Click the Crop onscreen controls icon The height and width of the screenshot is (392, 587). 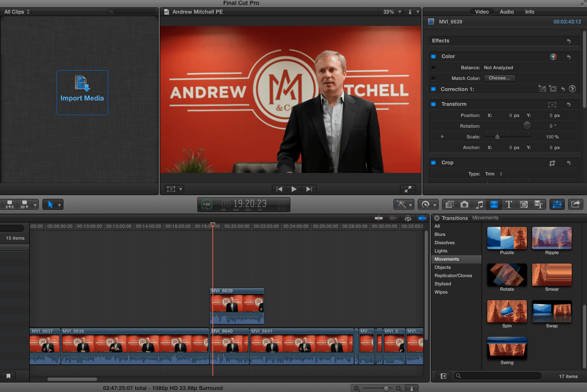point(552,163)
